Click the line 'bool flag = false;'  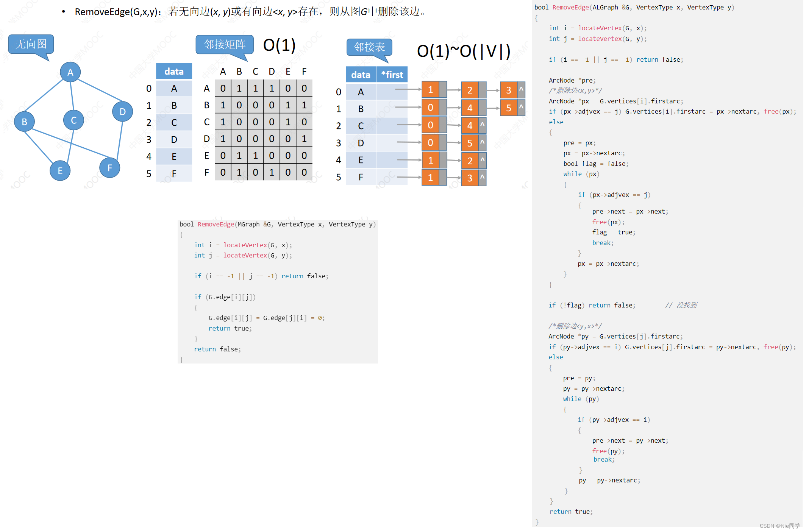pyautogui.click(x=596, y=164)
